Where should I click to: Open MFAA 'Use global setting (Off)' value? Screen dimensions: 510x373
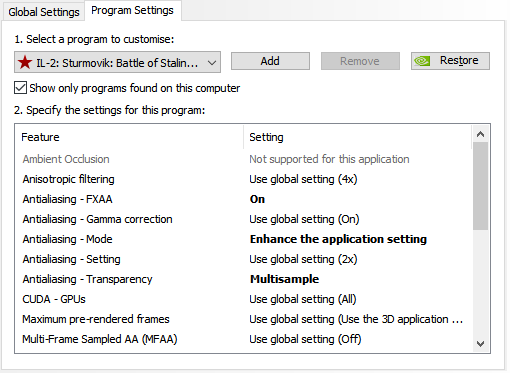point(305,339)
